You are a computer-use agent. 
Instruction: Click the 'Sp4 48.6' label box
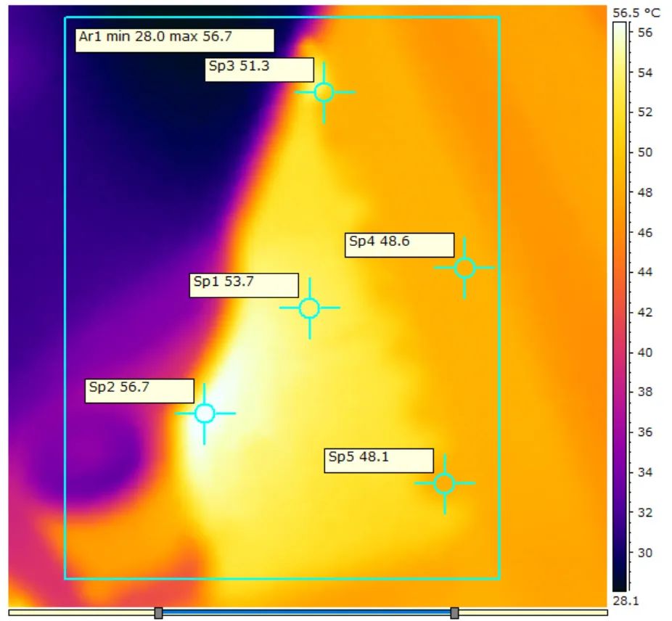coord(399,244)
